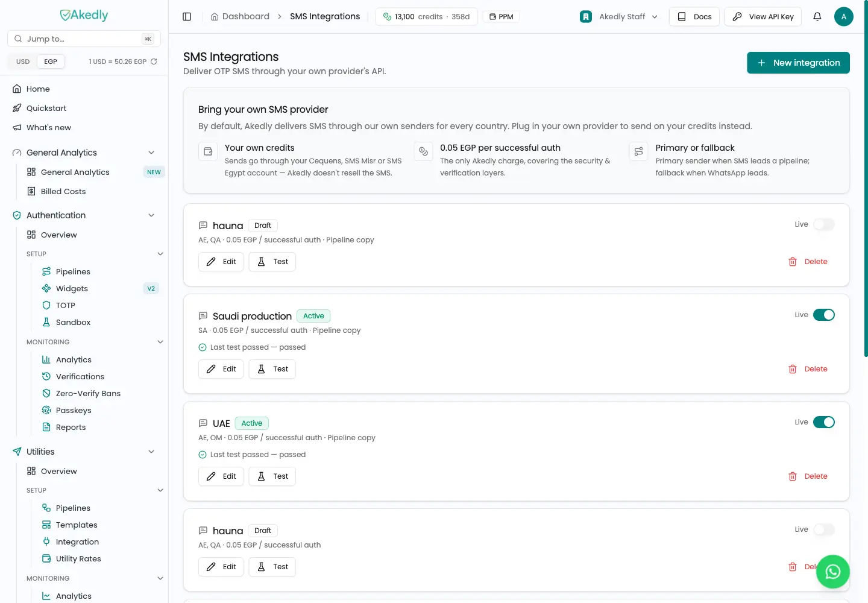Viewport: 868px width, 603px height.
Task: Collapse Authentication MONITORING group
Action: point(160,342)
